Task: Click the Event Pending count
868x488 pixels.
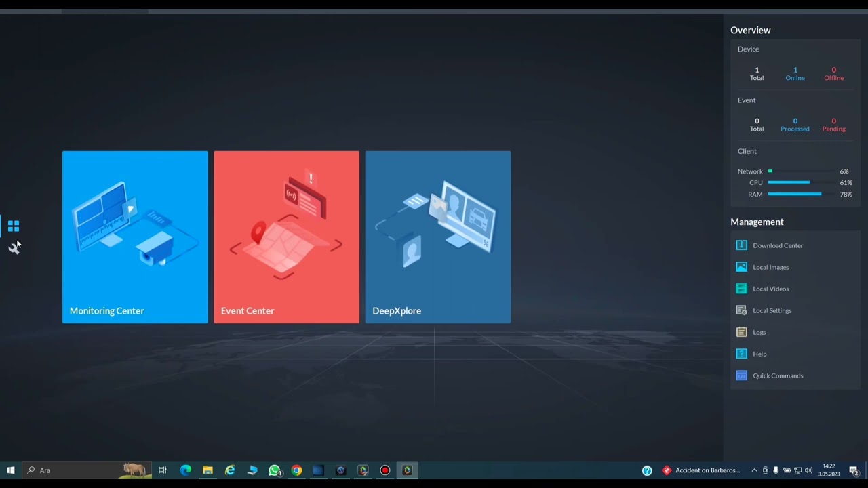Action: point(834,121)
